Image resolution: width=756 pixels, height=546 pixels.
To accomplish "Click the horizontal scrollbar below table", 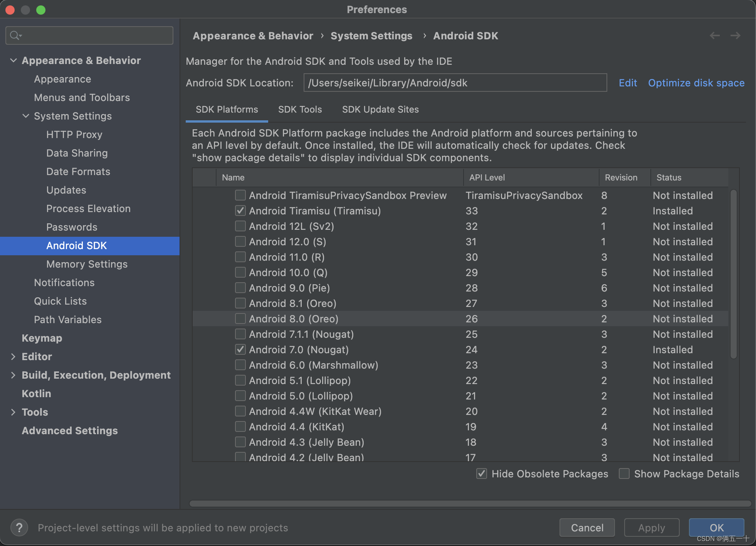I will coord(470,504).
